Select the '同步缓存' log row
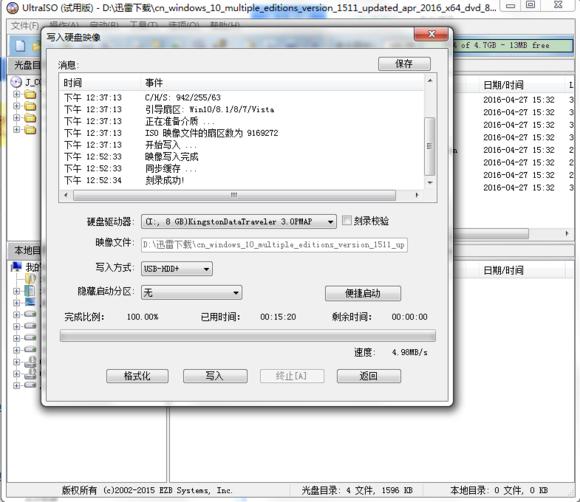 pos(242,168)
